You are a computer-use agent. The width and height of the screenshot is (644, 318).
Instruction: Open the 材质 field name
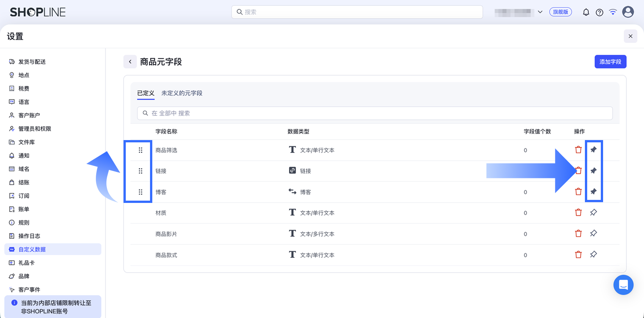161,213
